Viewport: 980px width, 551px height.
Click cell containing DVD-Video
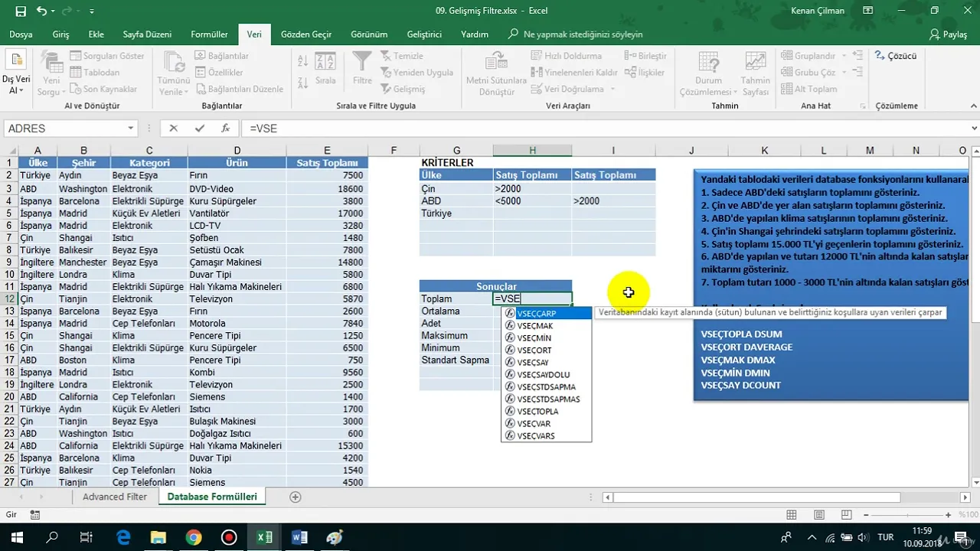237,188
